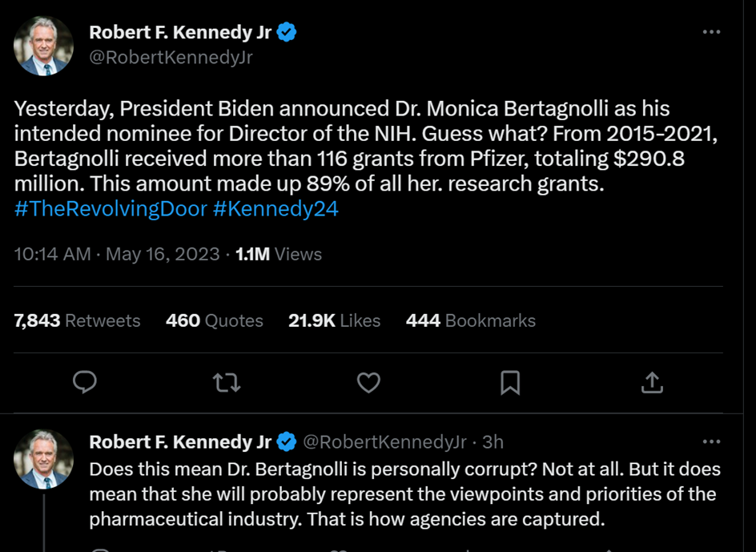View the 7,843 Retweets list

point(78,320)
